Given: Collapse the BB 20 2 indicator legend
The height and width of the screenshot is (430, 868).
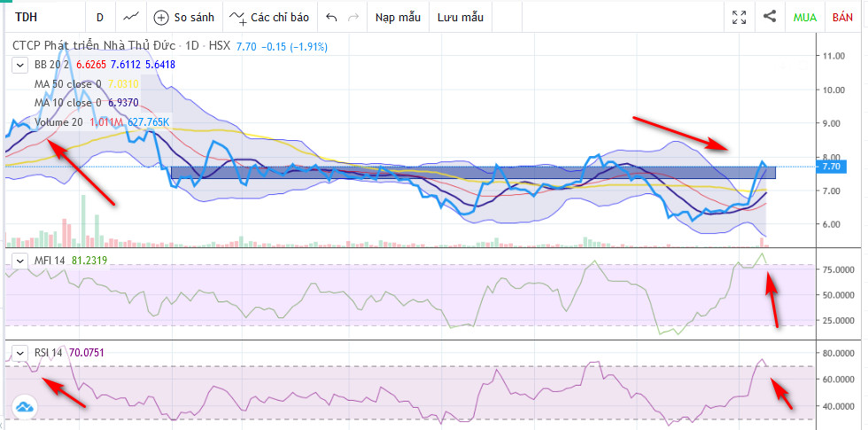Looking at the screenshot, I should [20, 65].
